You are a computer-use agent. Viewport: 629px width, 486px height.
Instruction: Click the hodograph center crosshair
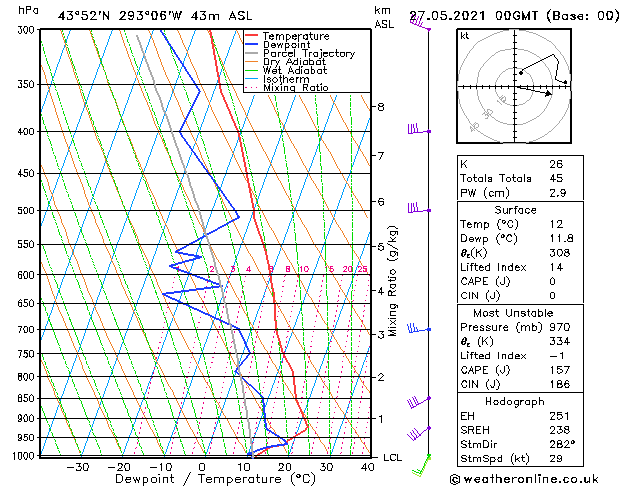pos(514,86)
